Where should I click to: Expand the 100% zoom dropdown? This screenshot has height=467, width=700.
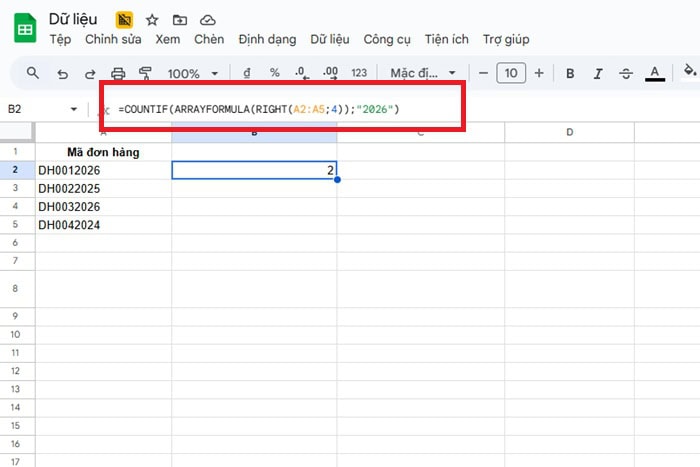click(197, 73)
